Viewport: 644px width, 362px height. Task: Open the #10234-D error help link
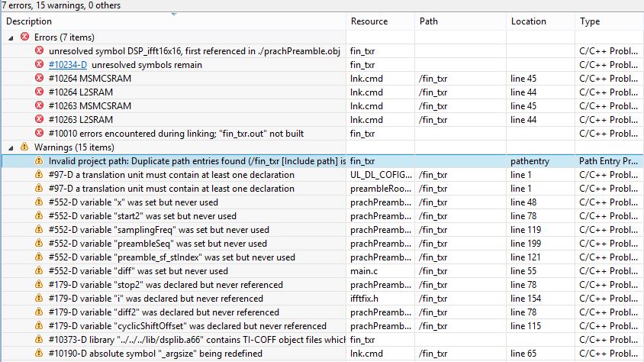(67, 65)
